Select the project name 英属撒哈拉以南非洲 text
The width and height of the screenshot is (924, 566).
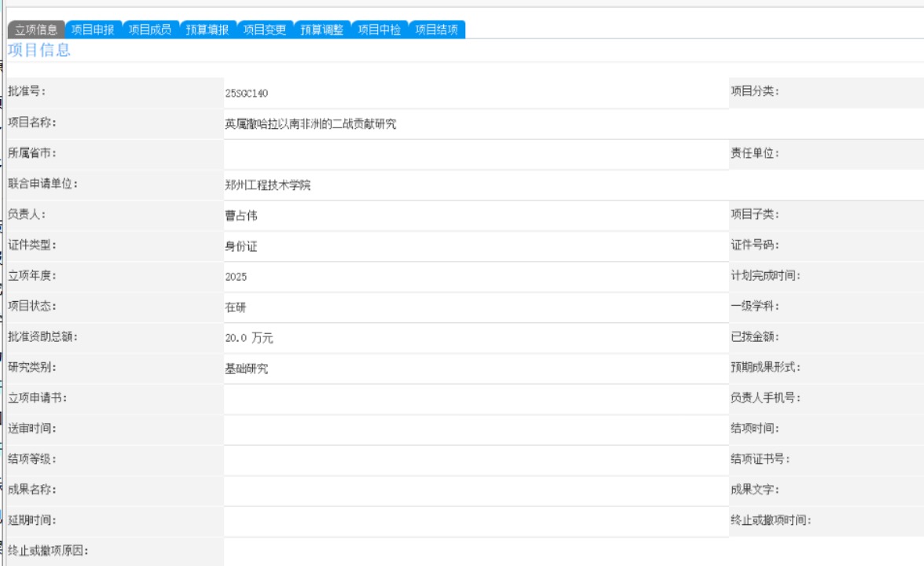[273, 124]
